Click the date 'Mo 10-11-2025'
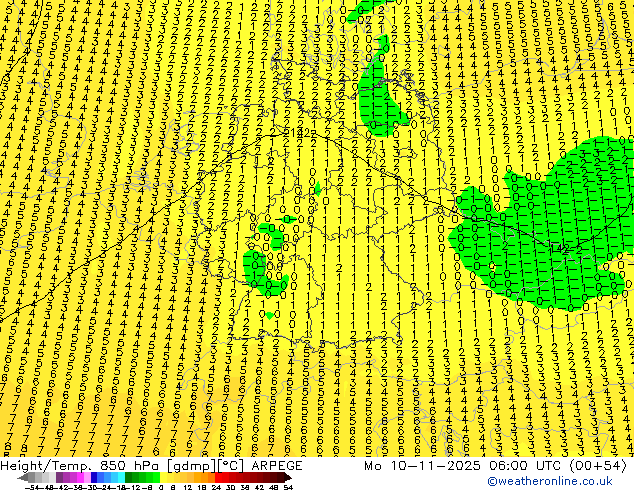The height and width of the screenshot is (490, 634). click(422, 466)
